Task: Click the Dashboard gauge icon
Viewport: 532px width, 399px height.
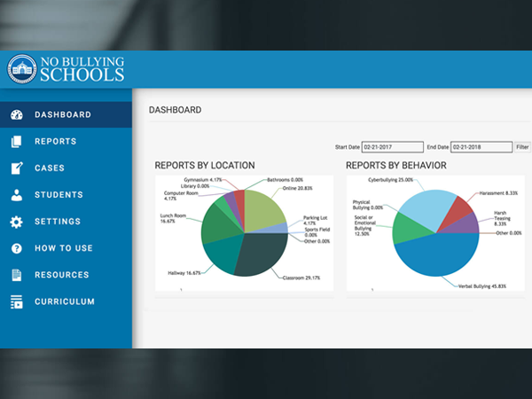Action: (16, 114)
